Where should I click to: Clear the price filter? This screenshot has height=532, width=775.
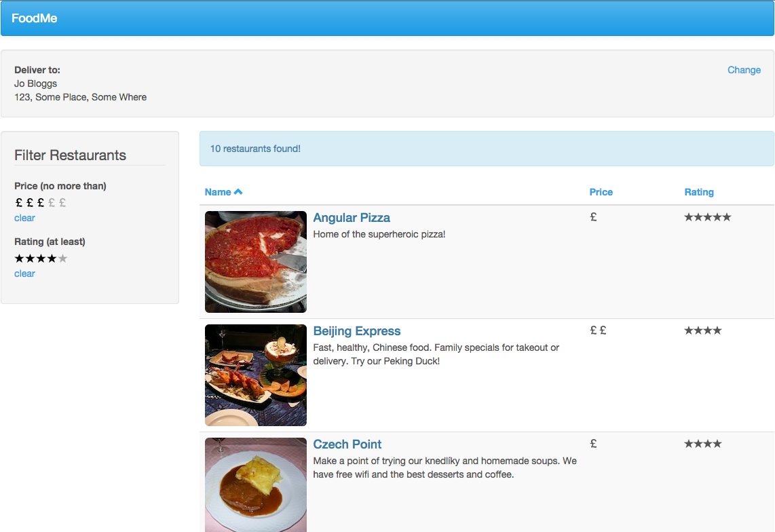[24, 218]
